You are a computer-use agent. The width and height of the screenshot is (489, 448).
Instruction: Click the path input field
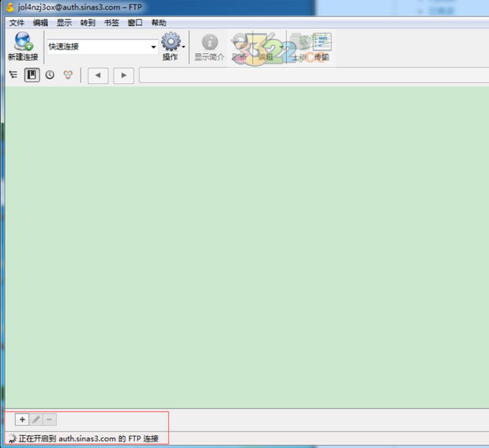(x=314, y=75)
